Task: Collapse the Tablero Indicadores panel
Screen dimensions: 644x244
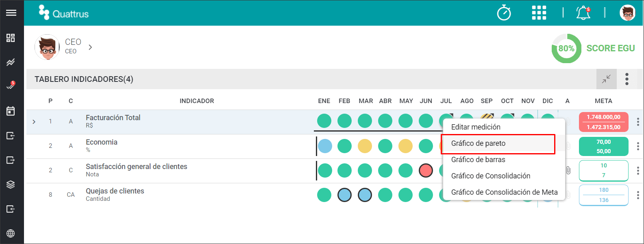Action: click(607, 79)
